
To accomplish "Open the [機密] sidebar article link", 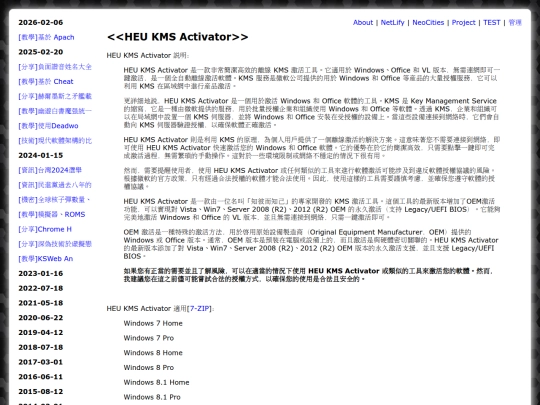I will point(54,199).
